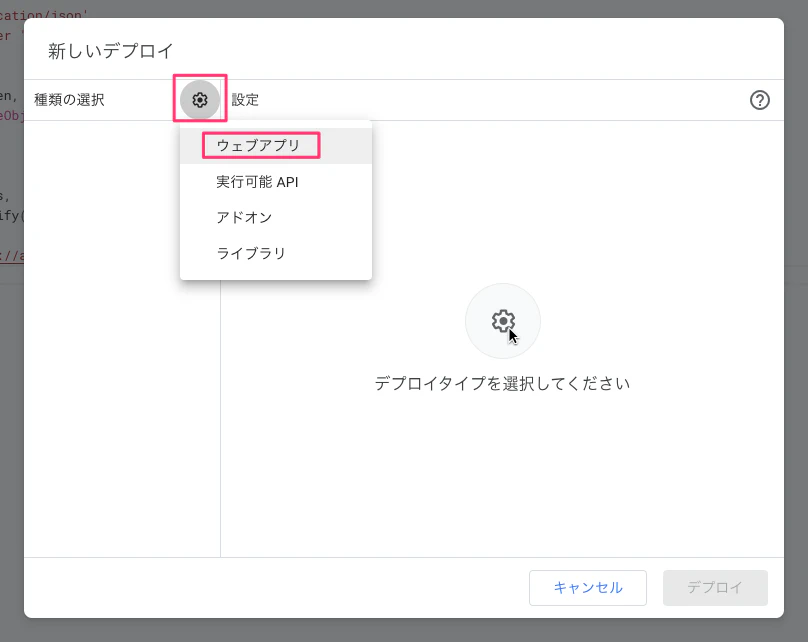This screenshot has width=808, height=642.
Task: Click the dimmed backdrop below the dialog
Action: coord(400,630)
